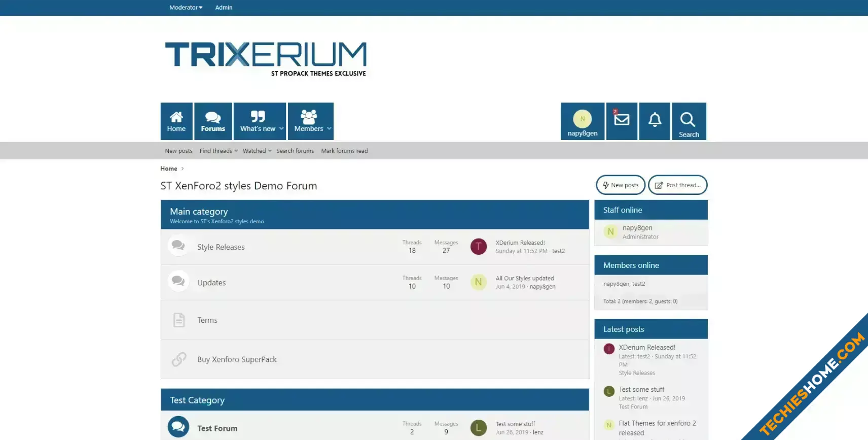The width and height of the screenshot is (868, 440).
Task: Select Mark forums read
Action: click(344, 151)
